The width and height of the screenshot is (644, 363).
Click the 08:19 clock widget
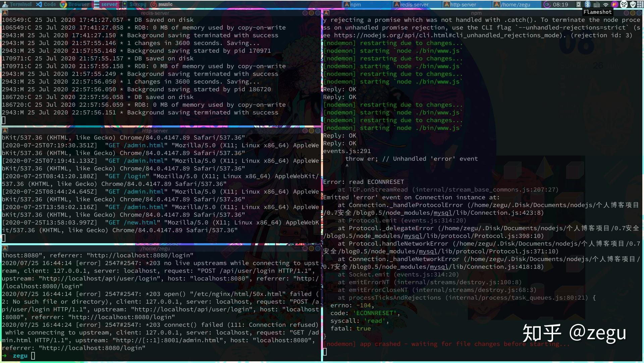click(560, 4)
